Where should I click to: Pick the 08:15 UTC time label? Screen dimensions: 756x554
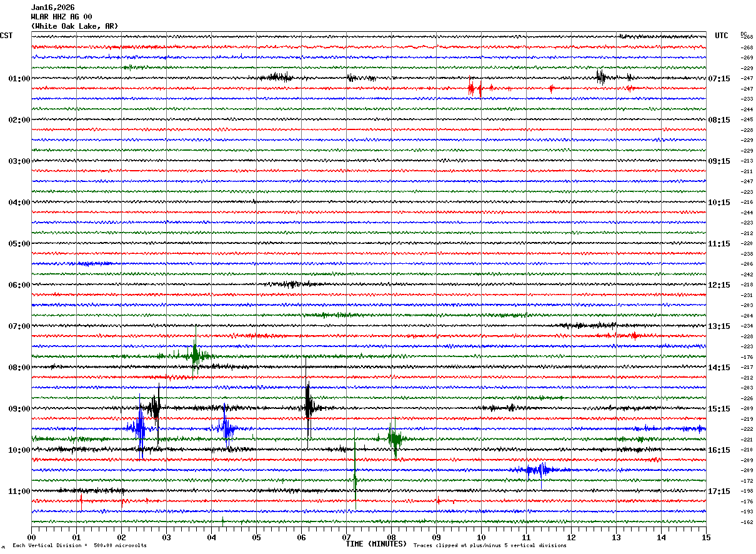[719, 120]
